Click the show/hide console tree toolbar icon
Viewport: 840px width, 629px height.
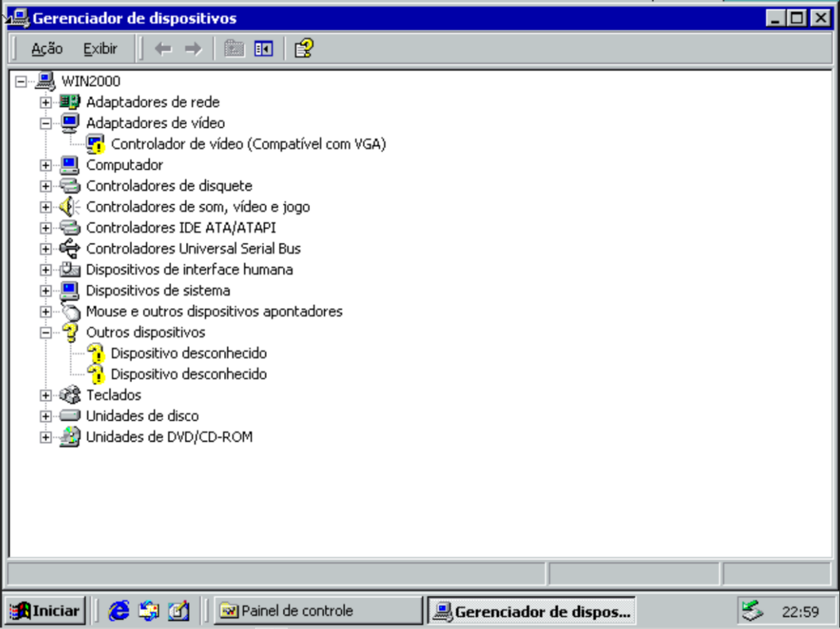coord(263,49)
